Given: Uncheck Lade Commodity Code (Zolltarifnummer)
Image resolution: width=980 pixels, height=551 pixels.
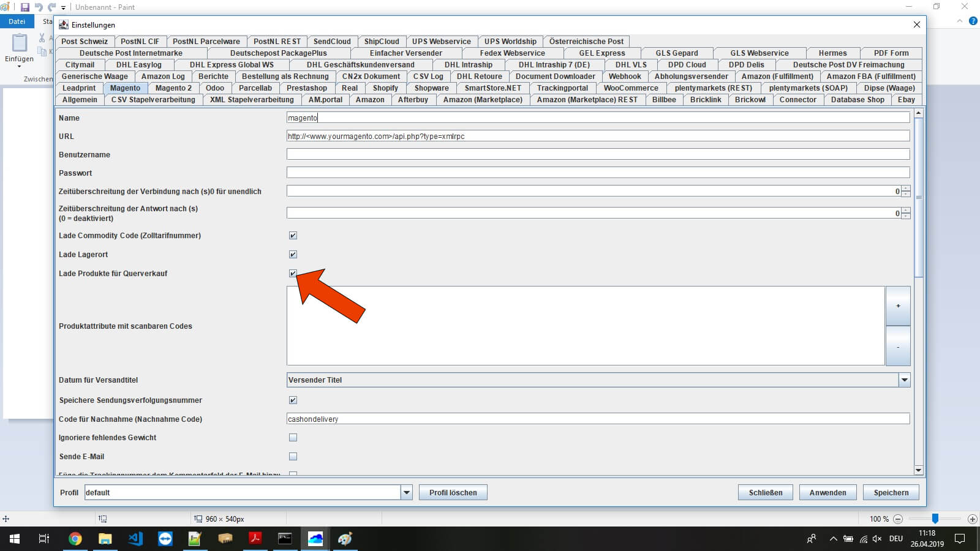Looking at the screenshot, I should [x=293, y=236].
